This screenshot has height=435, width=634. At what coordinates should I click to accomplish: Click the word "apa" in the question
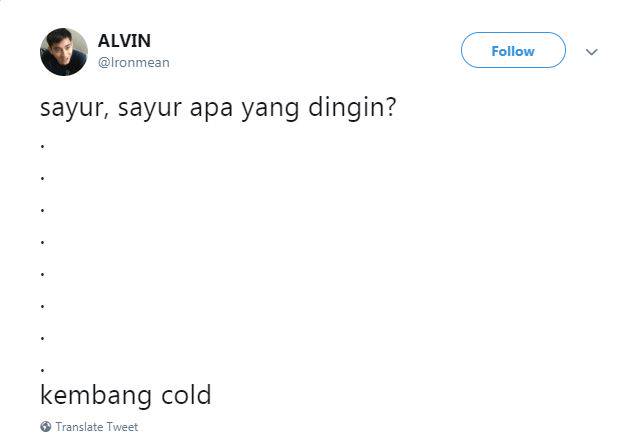coord(211,109)
